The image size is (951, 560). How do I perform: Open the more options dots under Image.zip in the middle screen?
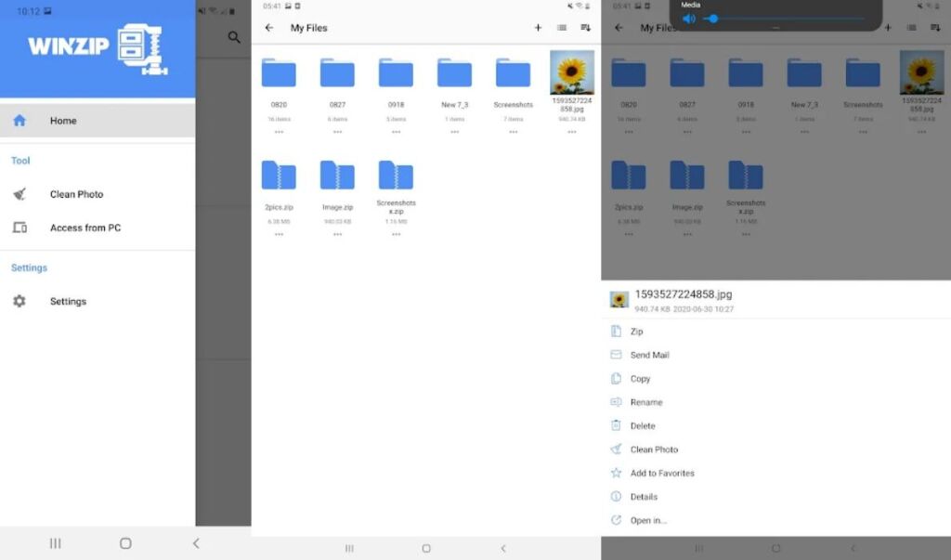point(337,234)
